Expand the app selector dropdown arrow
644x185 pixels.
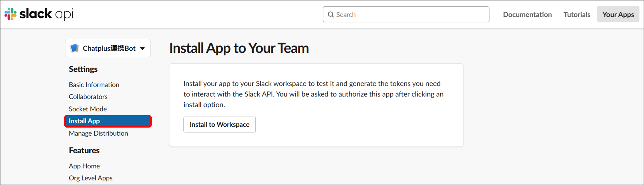pyautogui.click(x=143, y=48)
